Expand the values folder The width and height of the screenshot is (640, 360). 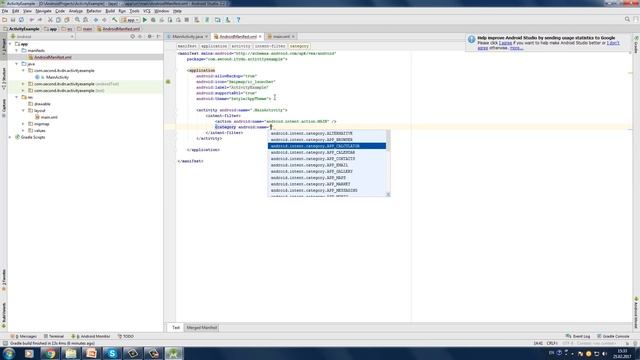pos(23,131)
